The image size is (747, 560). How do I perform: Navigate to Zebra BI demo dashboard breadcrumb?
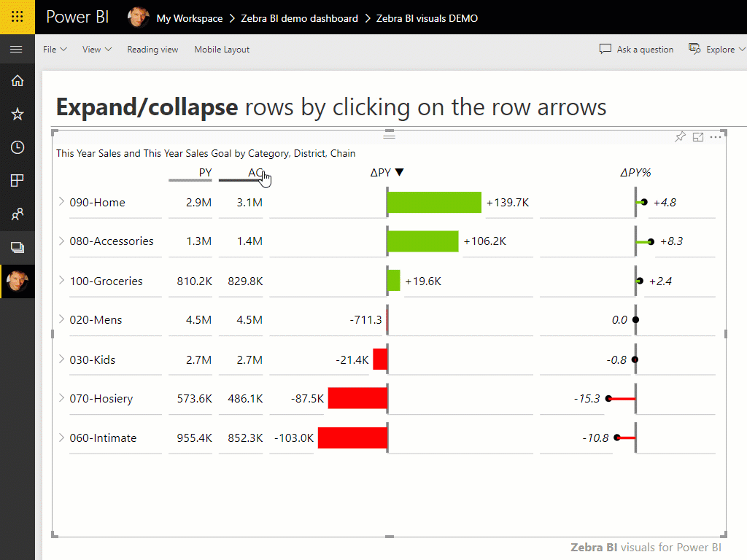pos(299,17)
